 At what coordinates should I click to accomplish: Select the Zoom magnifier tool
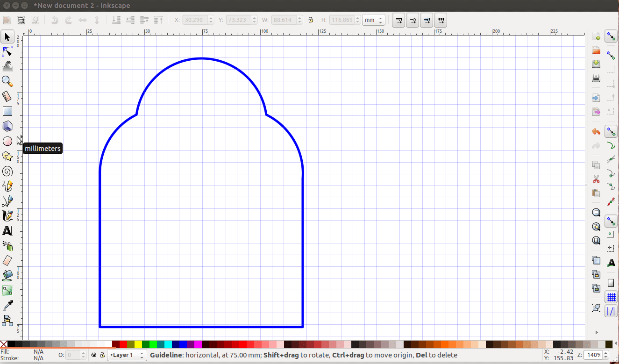(7, 81)
